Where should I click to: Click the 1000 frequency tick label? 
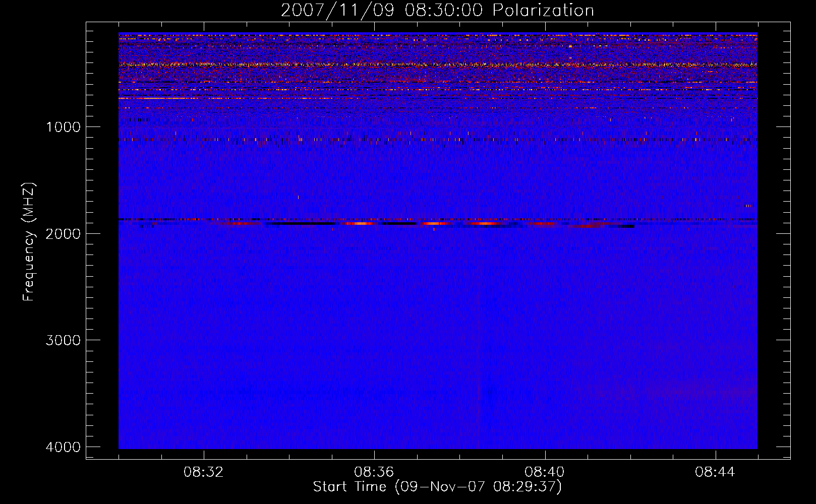click(63, 127)
